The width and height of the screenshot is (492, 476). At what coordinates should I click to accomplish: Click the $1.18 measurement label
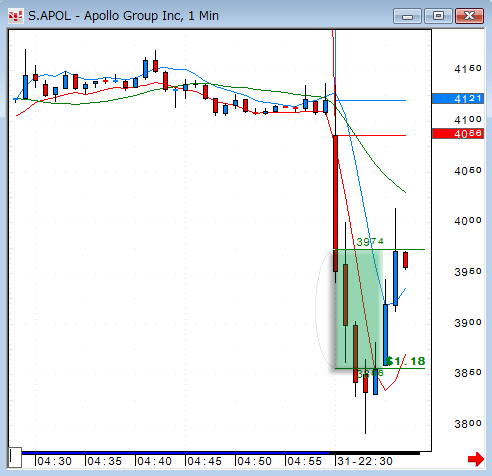pyautogui.click(x=405, y=361)
